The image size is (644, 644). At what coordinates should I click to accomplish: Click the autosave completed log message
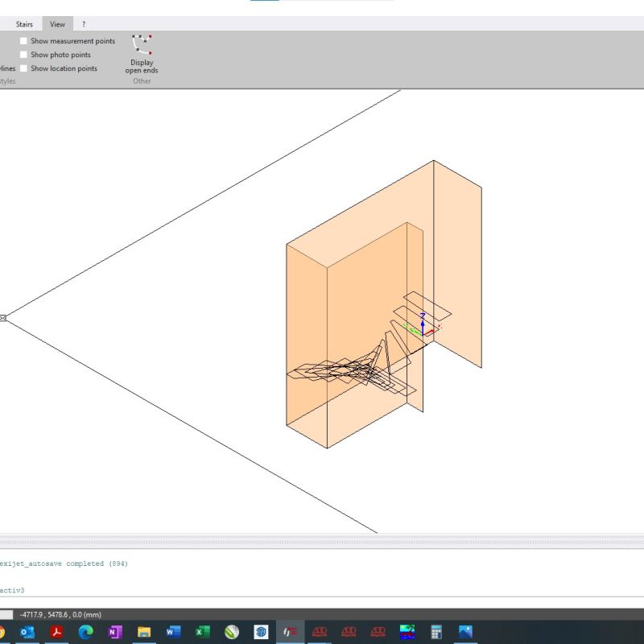pos(64,563)
